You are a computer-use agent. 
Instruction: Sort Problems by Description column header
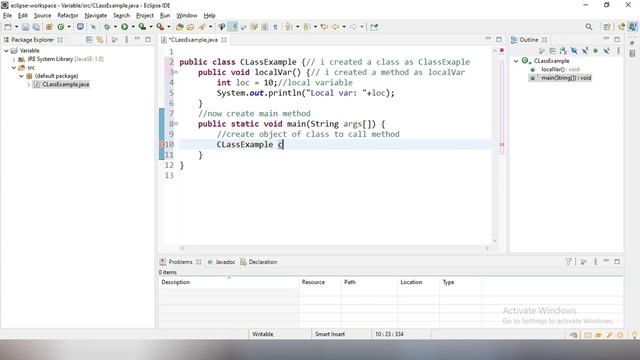coord(229,282)
